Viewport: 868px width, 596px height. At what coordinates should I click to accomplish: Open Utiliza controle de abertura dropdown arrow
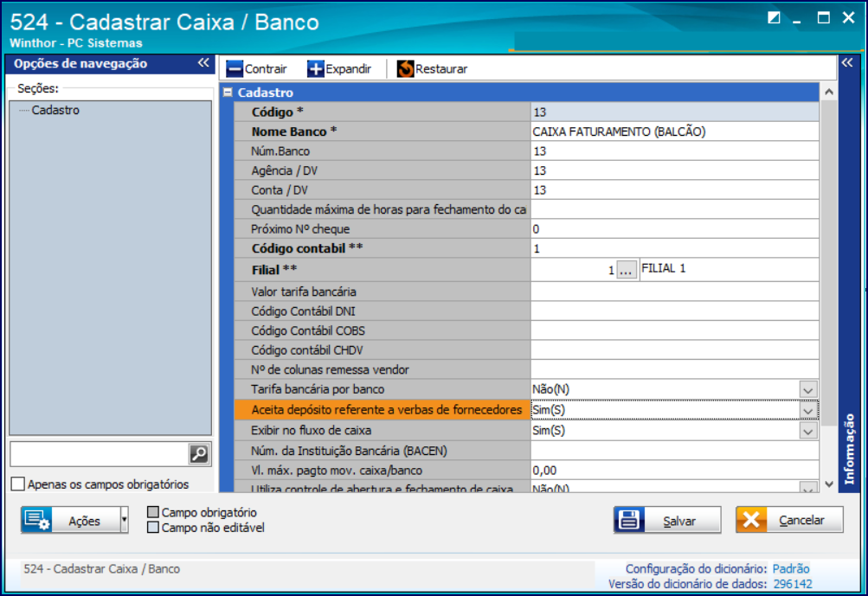pos(807,488)
